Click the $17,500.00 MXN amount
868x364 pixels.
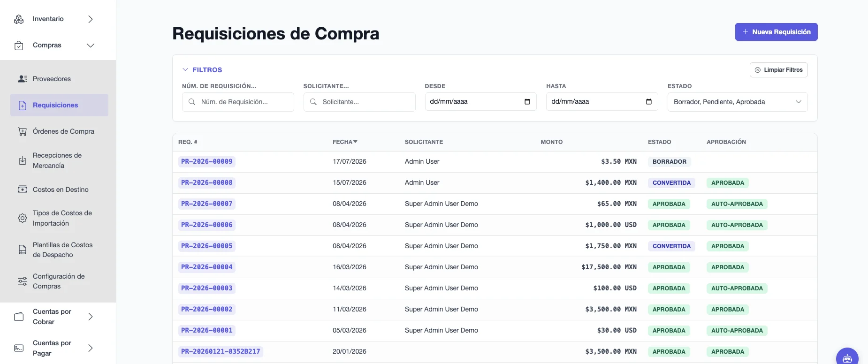pos(609,267)
